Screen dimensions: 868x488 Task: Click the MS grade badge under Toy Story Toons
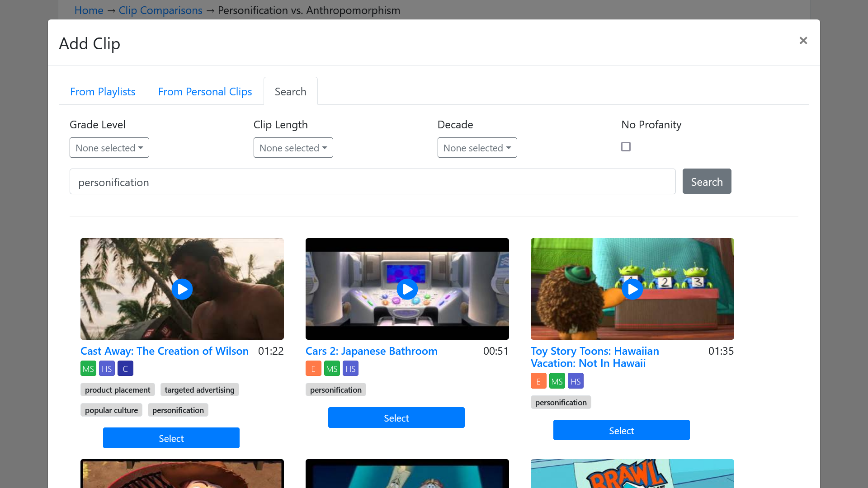click(557, 381)
